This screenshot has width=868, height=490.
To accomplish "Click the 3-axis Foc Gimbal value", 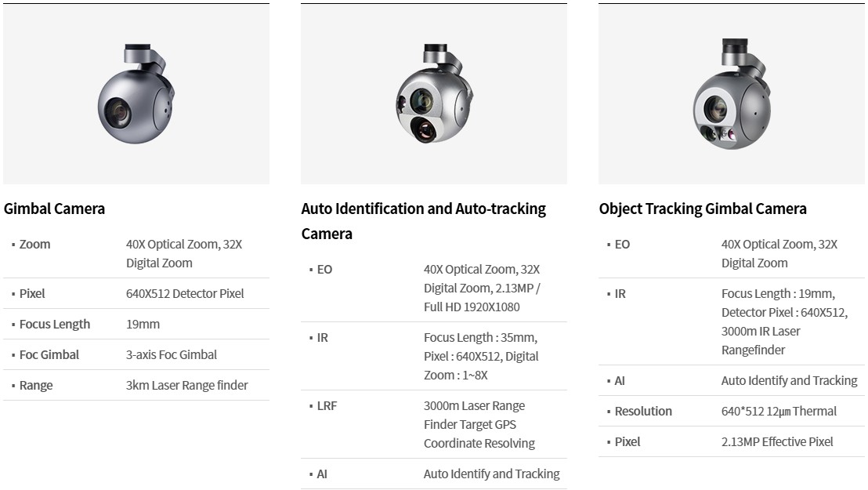I will (171, 354).
